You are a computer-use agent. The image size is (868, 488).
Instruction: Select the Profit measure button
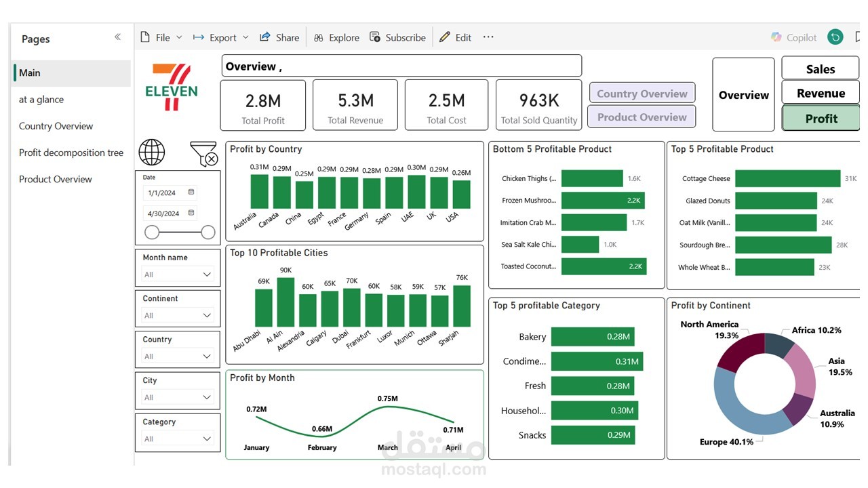(821, 118)
